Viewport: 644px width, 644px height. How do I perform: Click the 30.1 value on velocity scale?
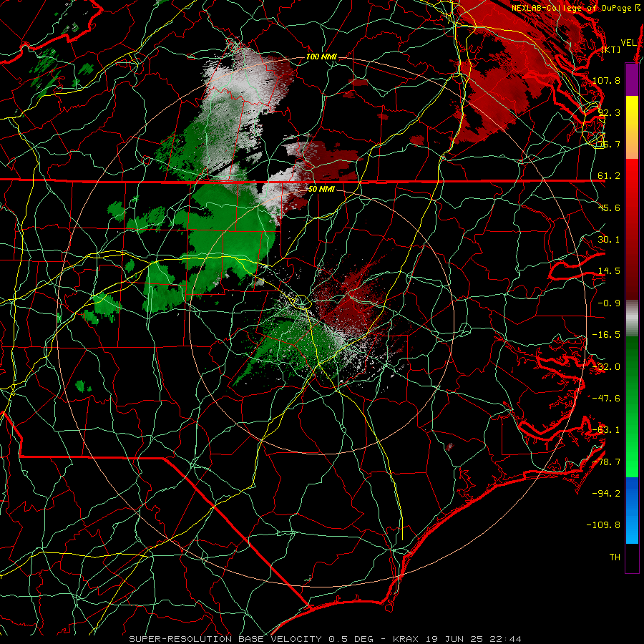pos(609,240)
